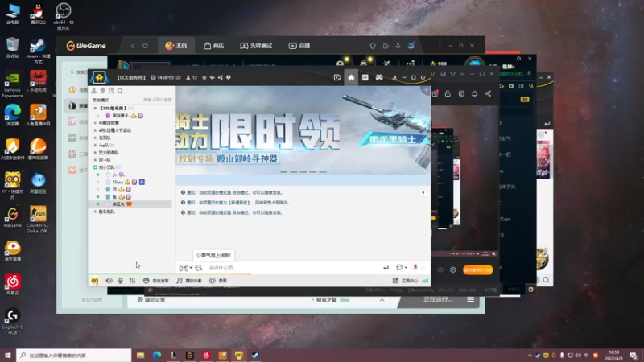This screenshot has width=644, height=362.
Task: Select the home tab icon in YY toolbar
Action: pos(351,77)
